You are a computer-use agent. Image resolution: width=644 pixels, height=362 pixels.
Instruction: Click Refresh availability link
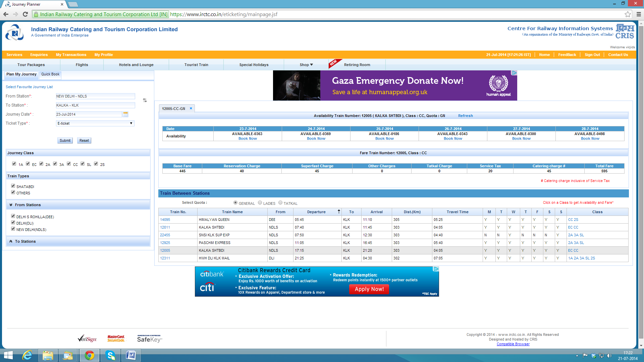[466, 116]
